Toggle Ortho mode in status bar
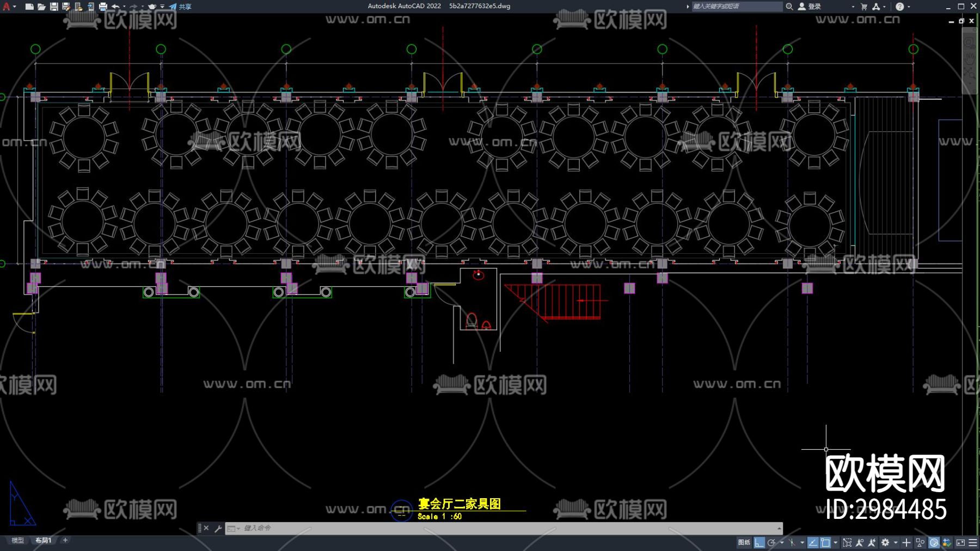980x551 pixels. 759,542
